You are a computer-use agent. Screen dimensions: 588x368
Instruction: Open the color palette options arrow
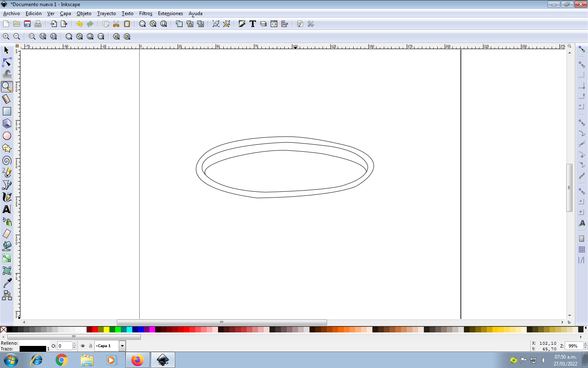point(586,328)
